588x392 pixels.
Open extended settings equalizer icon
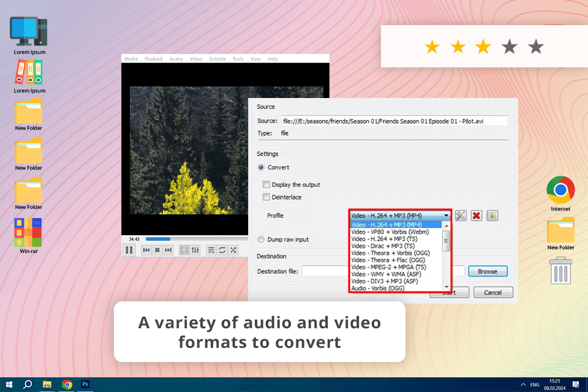pos(195,250)
